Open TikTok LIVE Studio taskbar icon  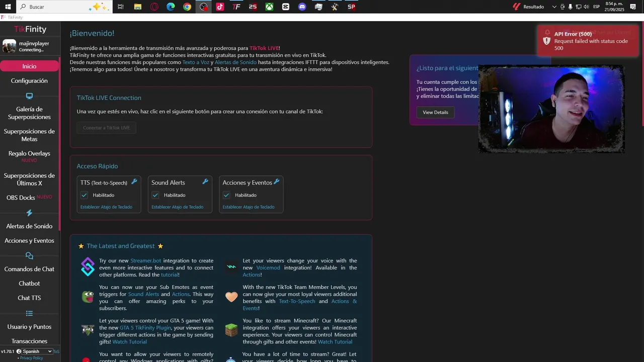(220, 7)
